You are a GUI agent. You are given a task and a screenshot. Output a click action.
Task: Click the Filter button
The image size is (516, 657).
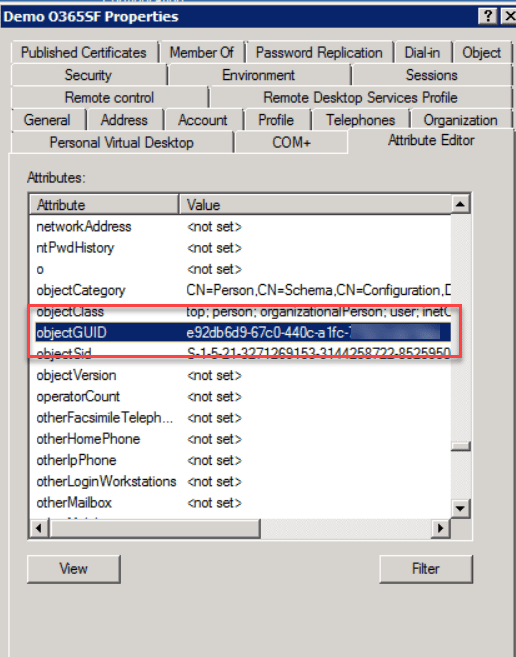[426, 569]
